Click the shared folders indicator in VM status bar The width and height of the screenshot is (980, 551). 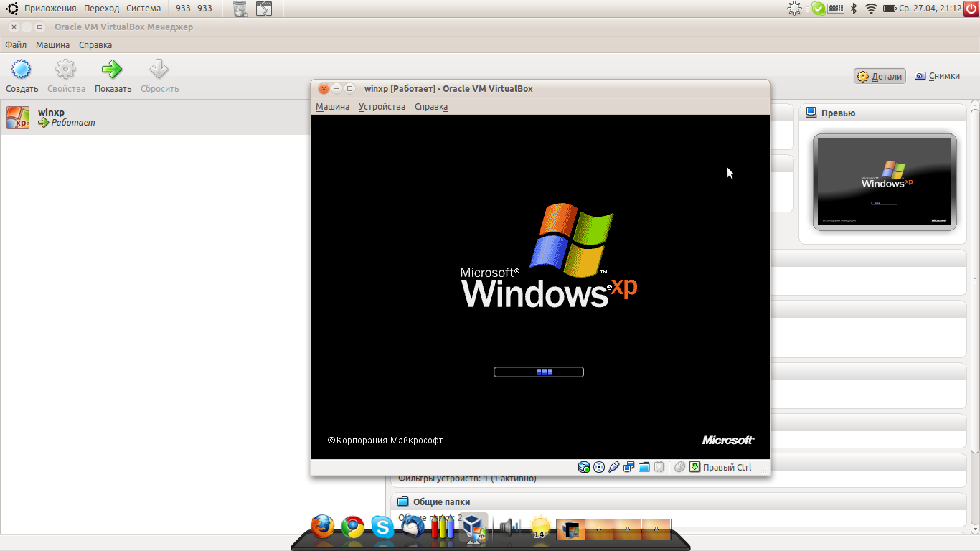click(x=644, y=467)
